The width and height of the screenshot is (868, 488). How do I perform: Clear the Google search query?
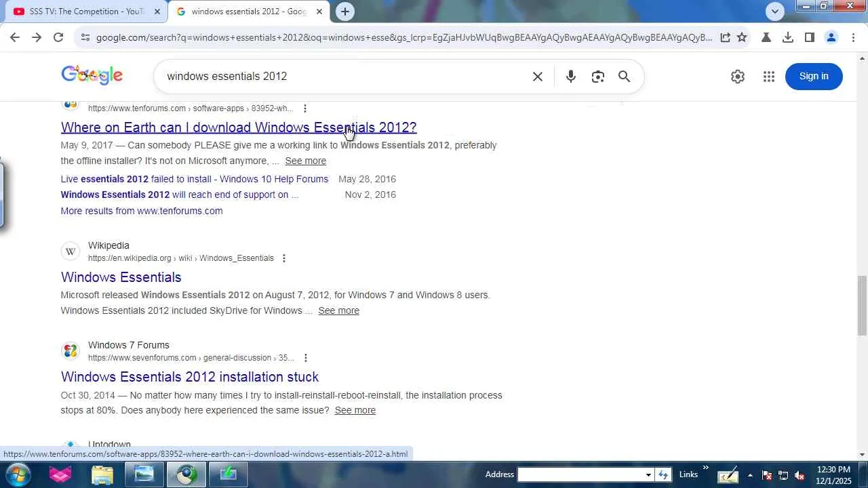[x=538, y=77]
